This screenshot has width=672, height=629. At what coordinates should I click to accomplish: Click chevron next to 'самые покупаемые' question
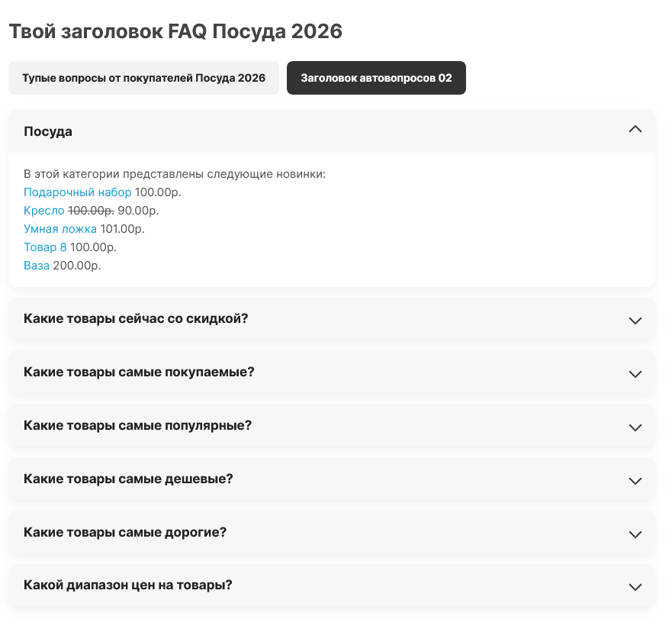coord(635,373)
